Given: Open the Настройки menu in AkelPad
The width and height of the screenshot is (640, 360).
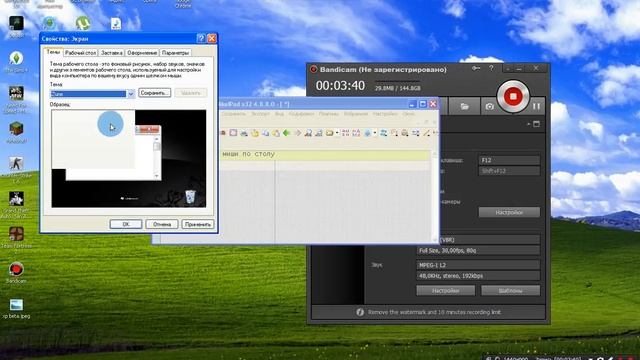Looking at the screenshot, I should 385,114.
